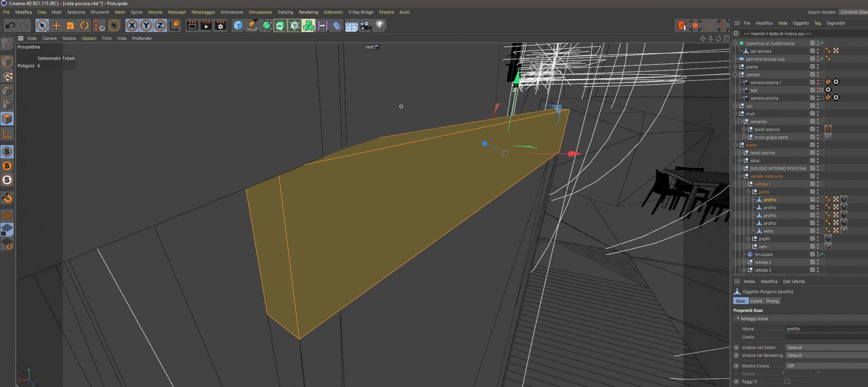Image resolution: width=868 pixels, height=387 pixels.
Task: Click the PSR reset icon
Action: click(99, 25)
